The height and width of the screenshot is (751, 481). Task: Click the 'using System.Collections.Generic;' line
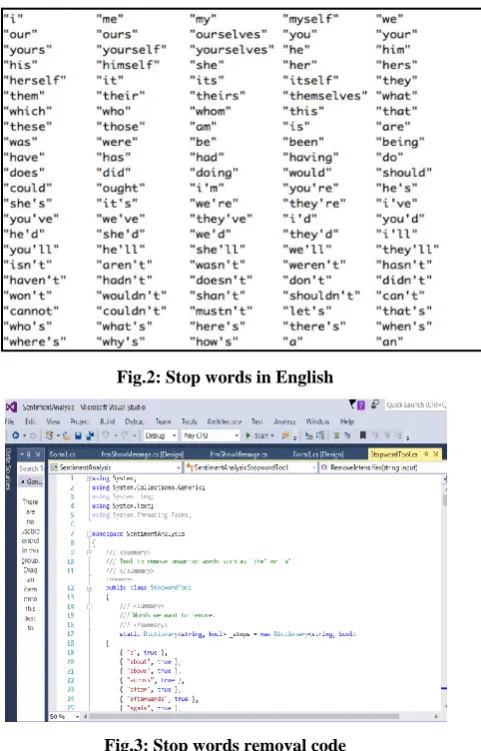coord(149,488)
